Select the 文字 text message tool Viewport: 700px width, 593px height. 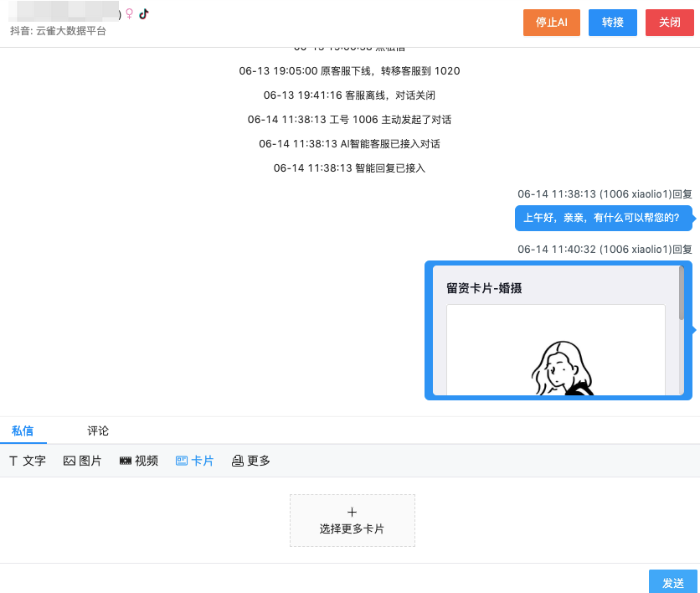pos(27,460)
